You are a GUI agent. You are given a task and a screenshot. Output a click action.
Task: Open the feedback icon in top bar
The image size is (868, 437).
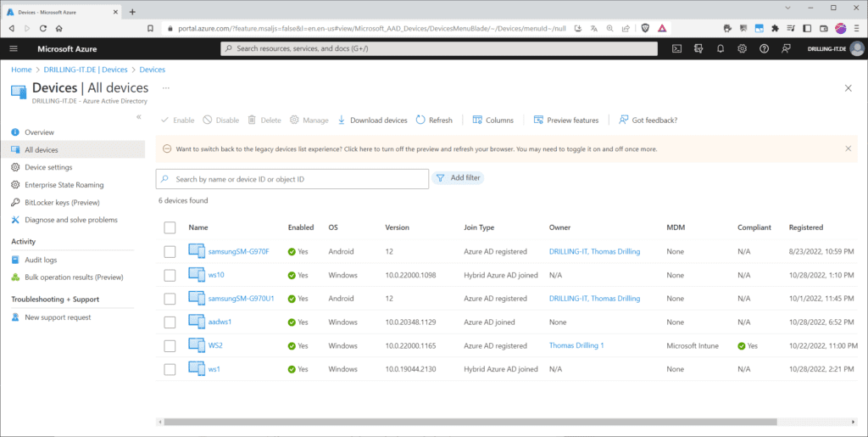[x=786, y=48]
